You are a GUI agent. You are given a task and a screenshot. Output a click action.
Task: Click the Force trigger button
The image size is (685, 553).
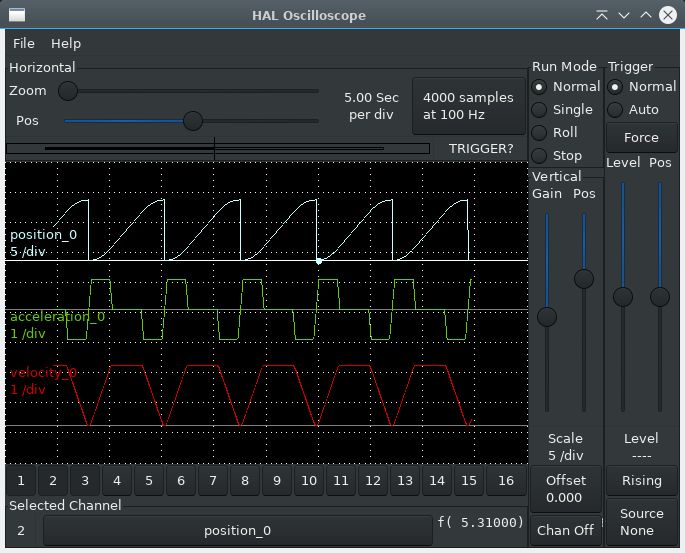pyautogui.click(x=641, y=138)
